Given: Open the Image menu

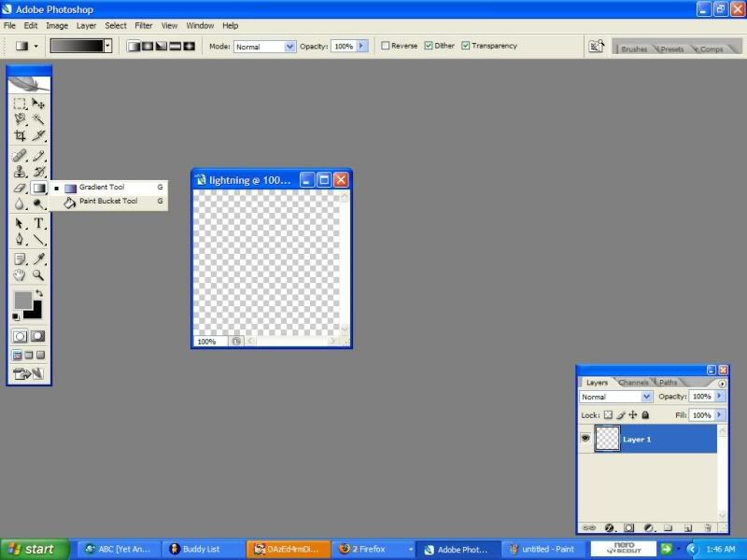Looking at the screenshot, I should pyautogui.click(x=57, y=26).
